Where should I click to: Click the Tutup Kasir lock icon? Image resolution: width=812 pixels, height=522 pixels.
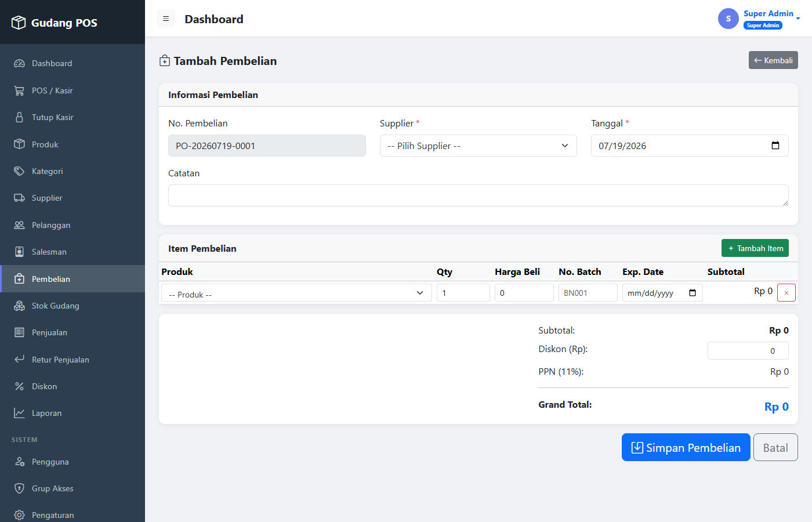(19, 117)
